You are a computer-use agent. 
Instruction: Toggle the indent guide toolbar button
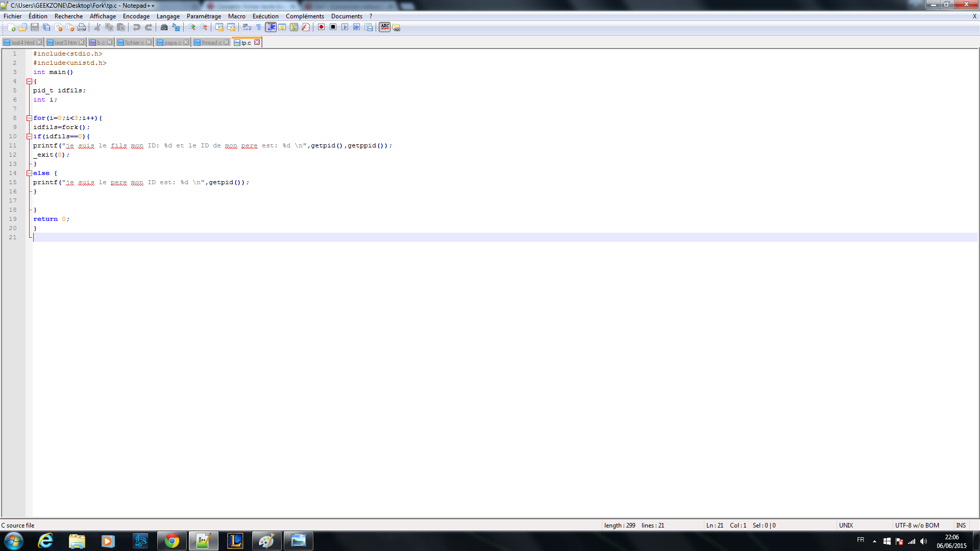(271, 28)
